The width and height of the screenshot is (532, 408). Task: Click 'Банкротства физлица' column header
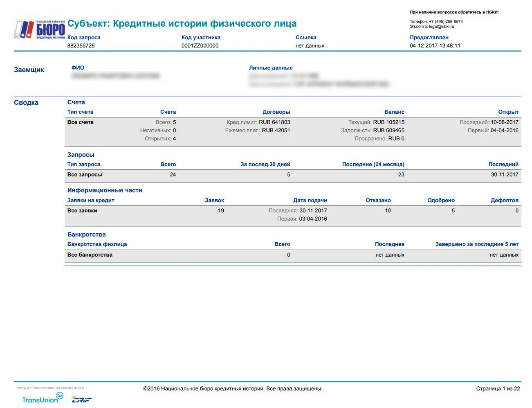coord(97,244)
